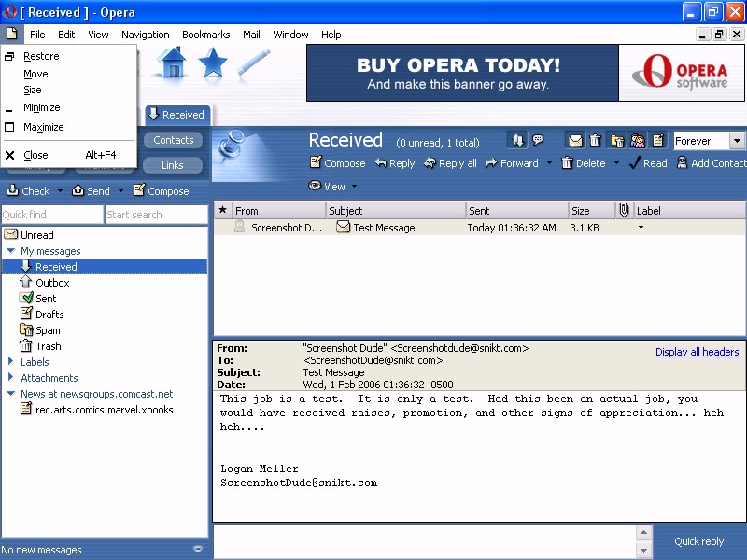Open the Label dropdown for Test Message
The width and height of the screenshot is (747, 560).
coord(641,228)
